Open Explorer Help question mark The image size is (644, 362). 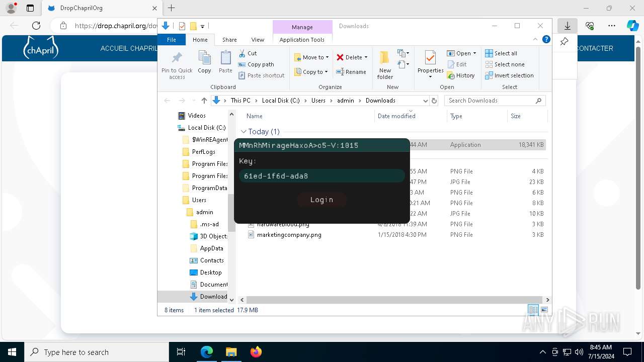[546, 40]
